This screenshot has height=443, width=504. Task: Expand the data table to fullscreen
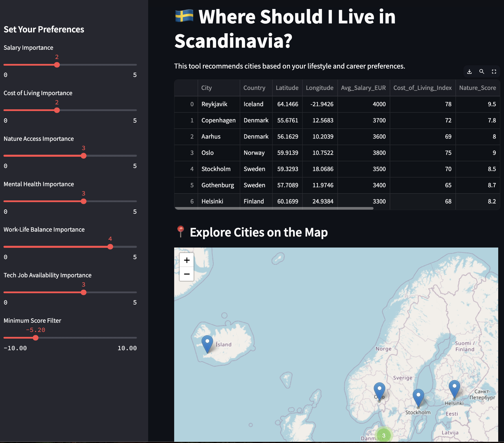tap(494, 71)
